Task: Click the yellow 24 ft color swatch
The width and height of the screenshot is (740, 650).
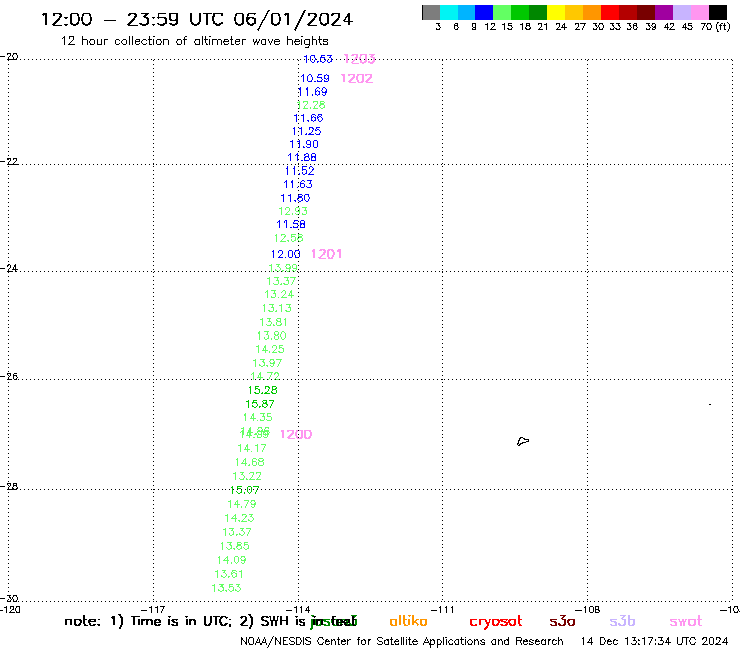Action: point(556,12)
